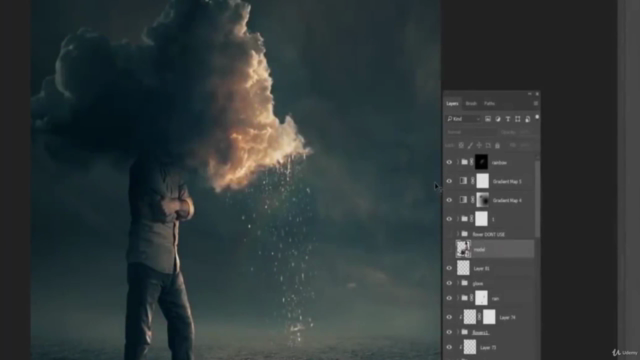
Task: Click the folder icon of group 1
Action: tap(464, 219)
